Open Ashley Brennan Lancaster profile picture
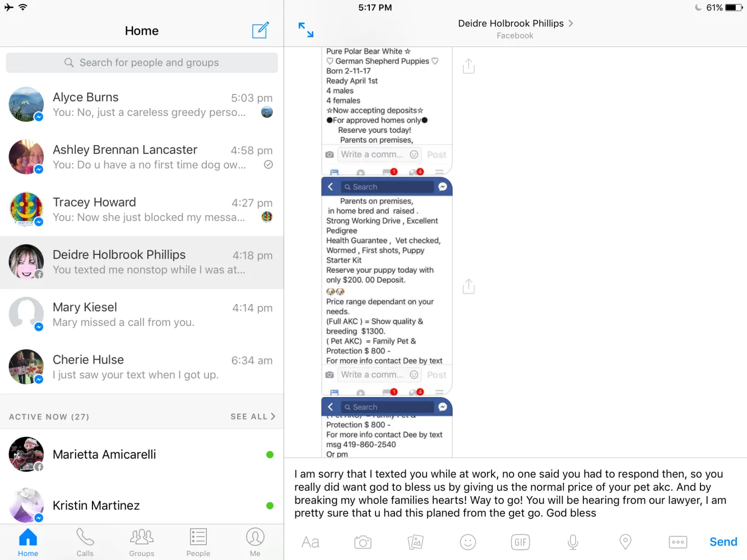The height and width of the screenshot is (560, 747). (x=26, y=157)
